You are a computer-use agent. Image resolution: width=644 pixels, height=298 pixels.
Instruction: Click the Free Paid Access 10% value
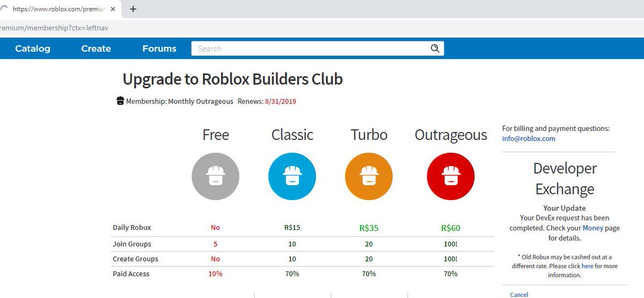coord(215,274)
